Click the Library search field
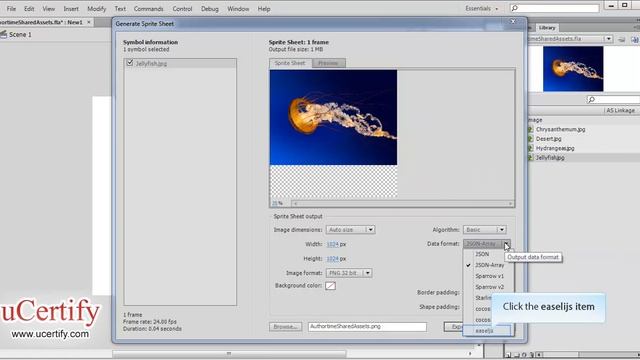This screenshot has height=360, width=640. coord(613,100)
